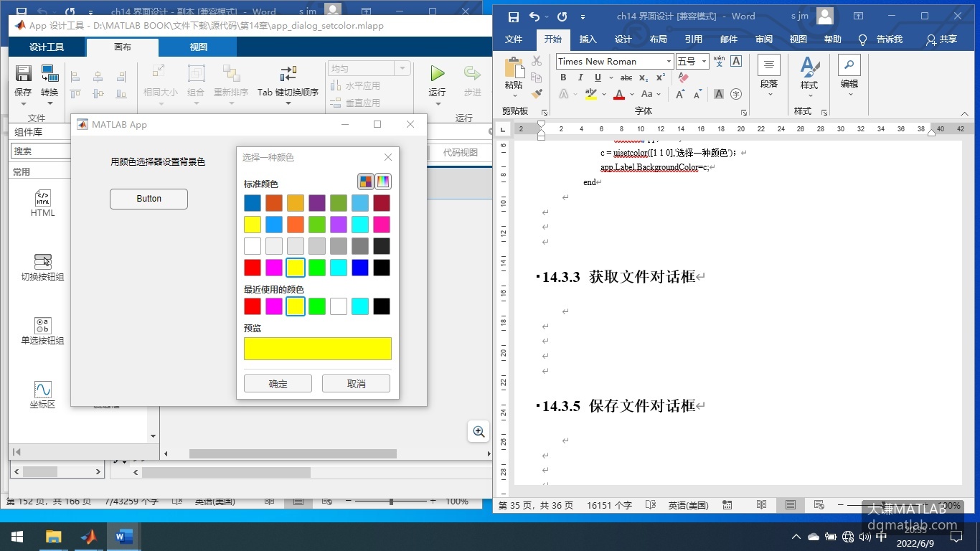Decrease font size with the shrink font icon
Image resolution: width=980 pixels, height=551 pixels.
[x=697, y=94]
